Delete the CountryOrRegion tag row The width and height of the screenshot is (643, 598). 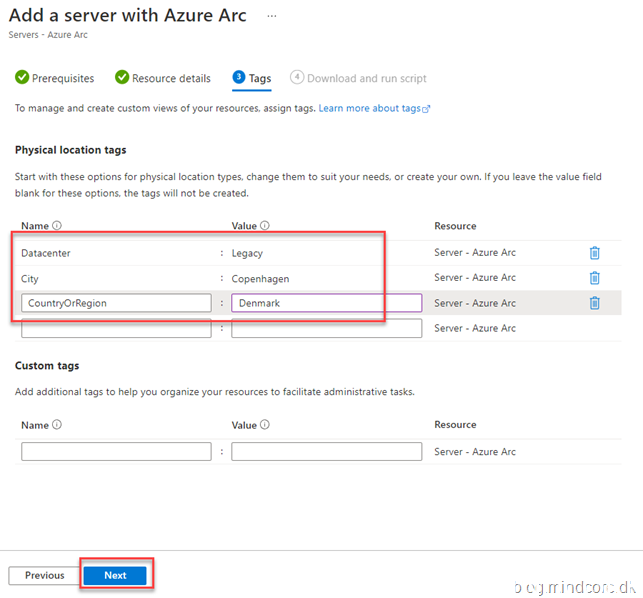594,303
